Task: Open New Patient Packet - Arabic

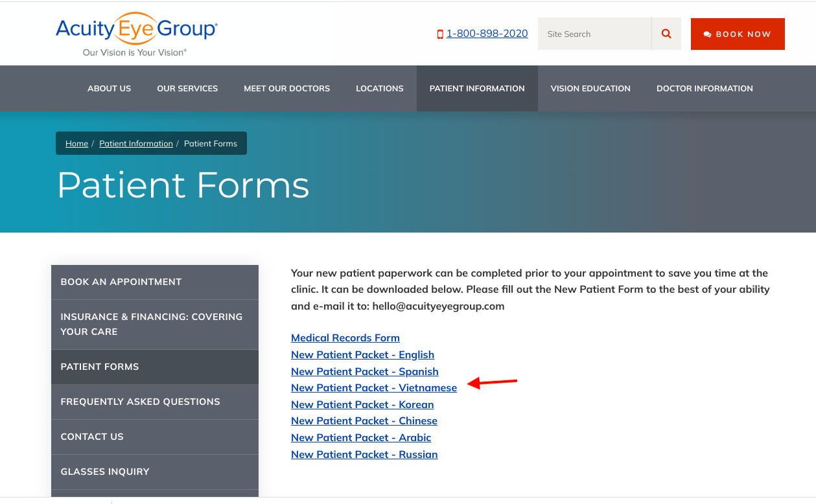Action: pos(361,437)
